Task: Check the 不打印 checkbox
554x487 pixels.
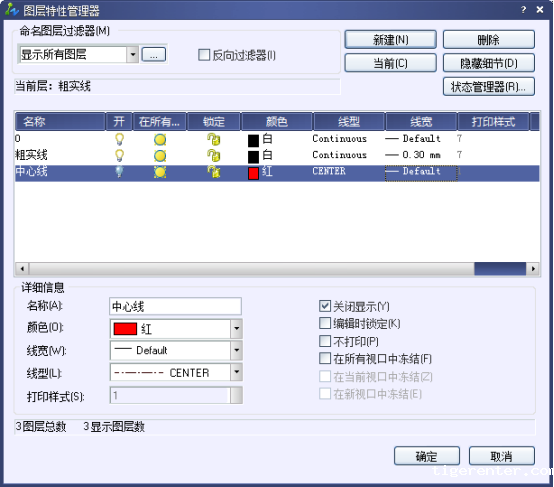Action: pos(325,341)
